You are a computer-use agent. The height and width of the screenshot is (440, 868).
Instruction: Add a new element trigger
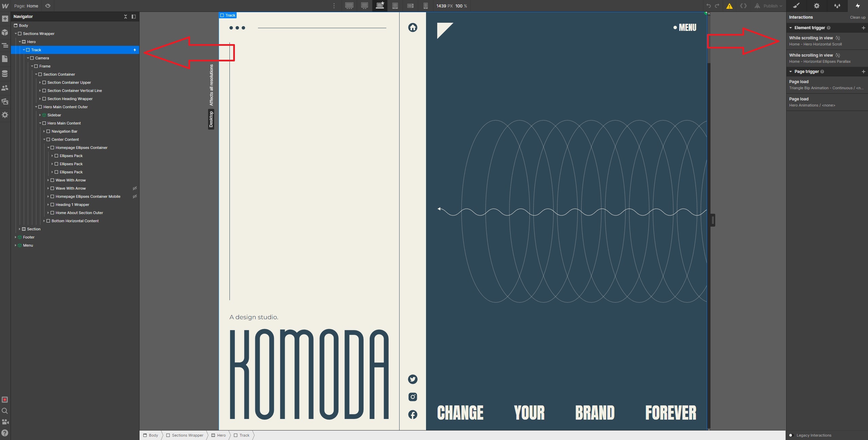[863, 28]
